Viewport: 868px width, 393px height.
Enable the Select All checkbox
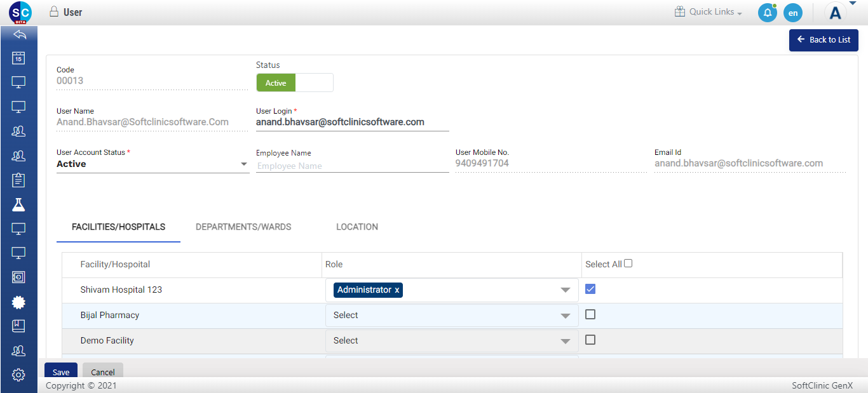click(x=628, y=262)
